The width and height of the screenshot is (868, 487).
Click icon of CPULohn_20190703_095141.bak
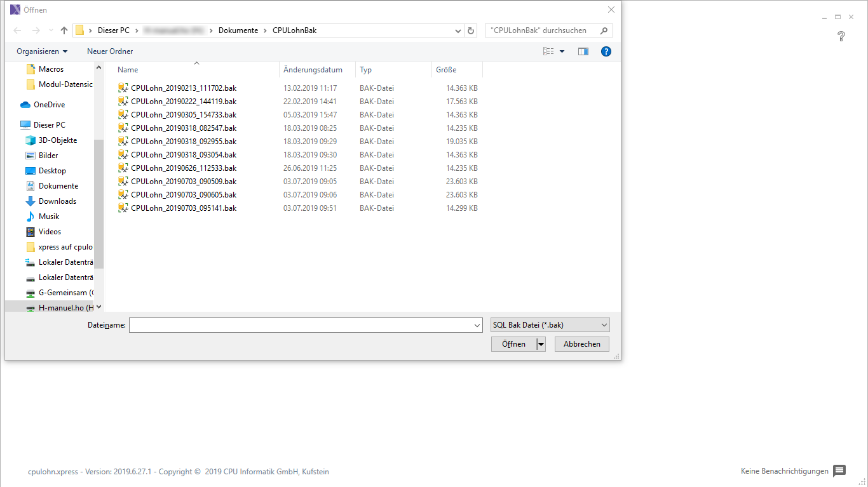[x=123, y=208]
